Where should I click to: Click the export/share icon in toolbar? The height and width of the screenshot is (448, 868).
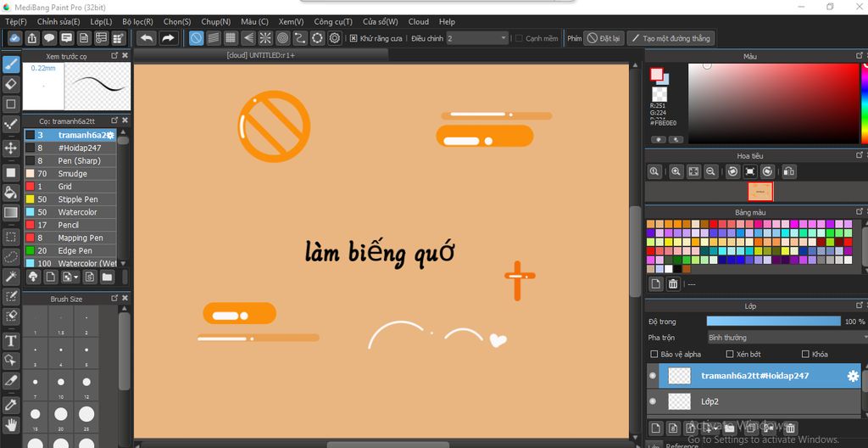point(32,38)
